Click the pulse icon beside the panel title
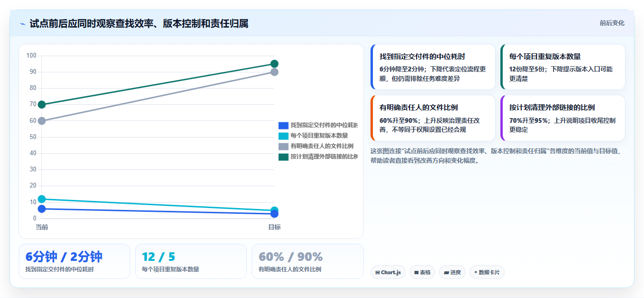 click(22, 24)
